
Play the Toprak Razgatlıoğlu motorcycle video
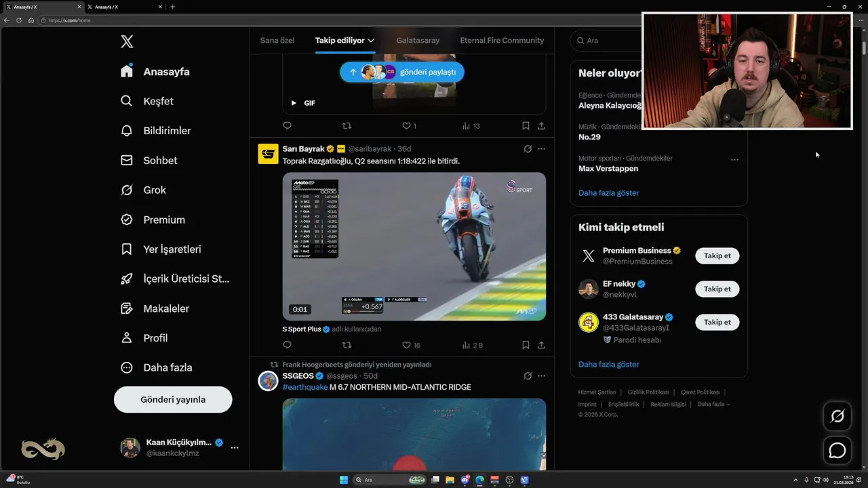414,247
